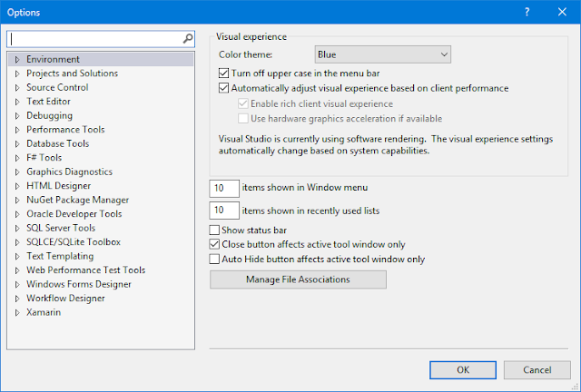
Task: Expand the Graphics Diagnostics arrow
Action: point(17,171)
